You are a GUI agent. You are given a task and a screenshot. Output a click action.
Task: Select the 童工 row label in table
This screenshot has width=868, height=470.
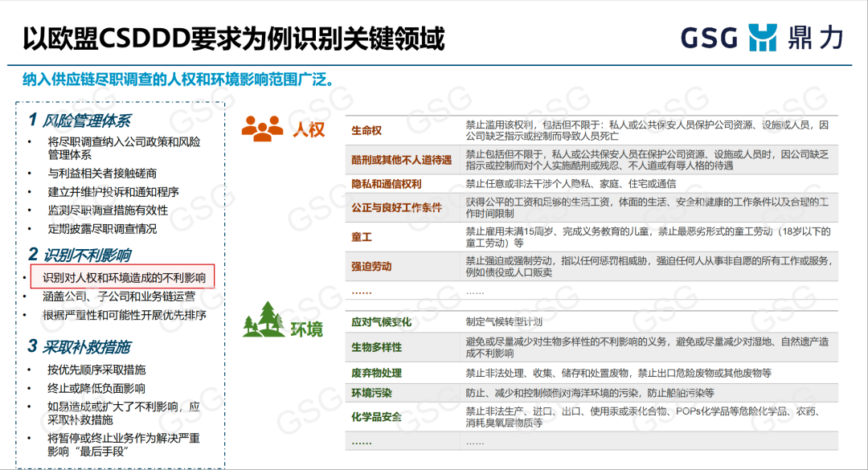click(x=362, y=238)
